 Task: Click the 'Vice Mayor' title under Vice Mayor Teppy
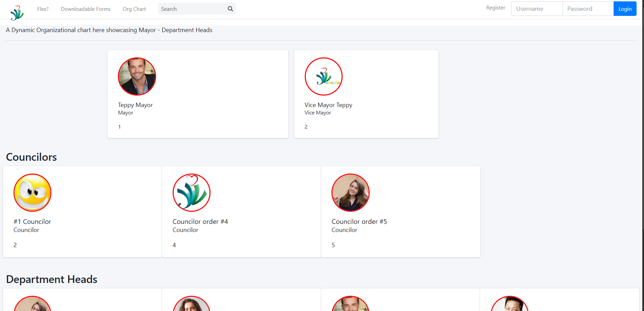point(318,113)
